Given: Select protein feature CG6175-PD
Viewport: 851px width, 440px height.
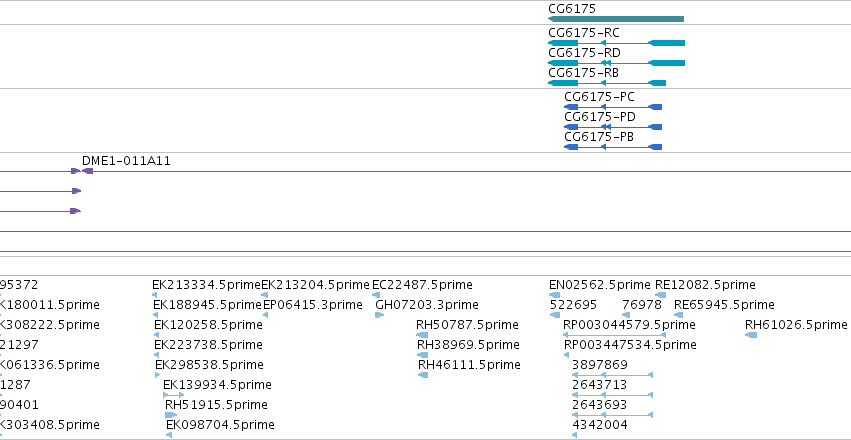Looking at the screenshot, I should click(x=613, y=127).
